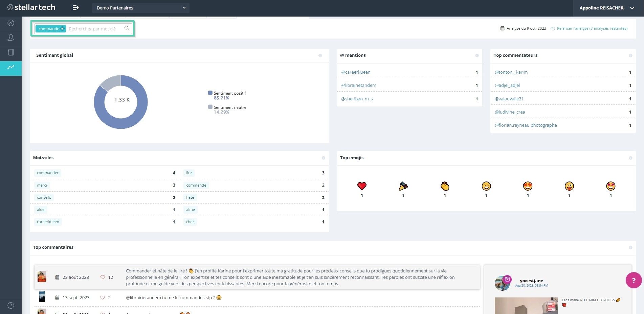
Task: Open the yocestjane profile picture
Action: point(503,283)
